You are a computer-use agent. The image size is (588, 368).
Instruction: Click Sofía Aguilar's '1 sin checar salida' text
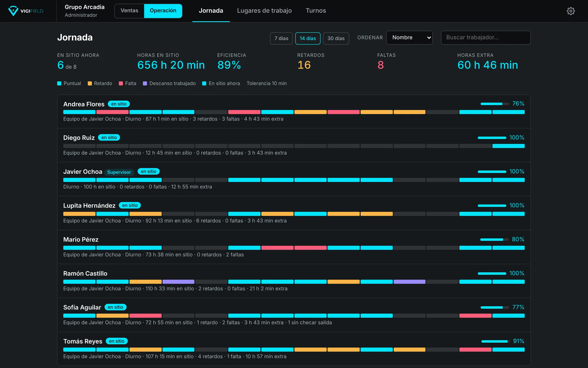click(310, 323)
